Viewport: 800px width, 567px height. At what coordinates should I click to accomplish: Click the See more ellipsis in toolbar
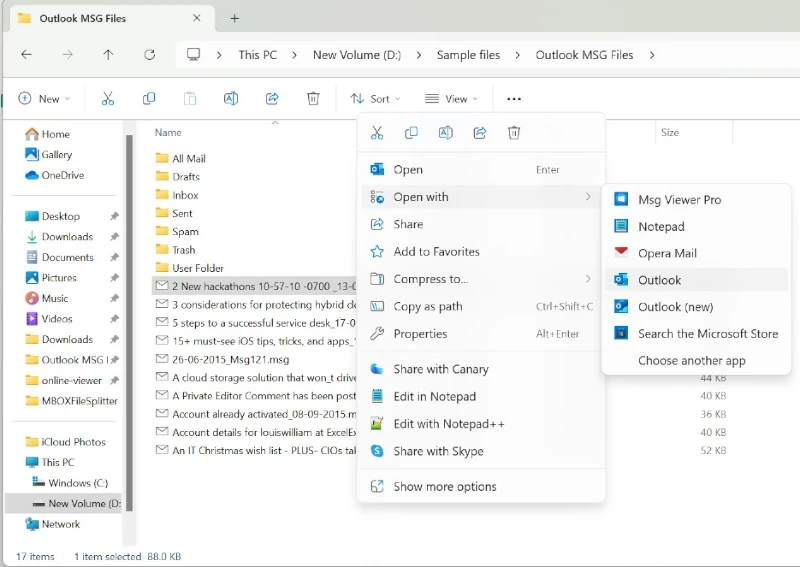[x=514, y=98]
